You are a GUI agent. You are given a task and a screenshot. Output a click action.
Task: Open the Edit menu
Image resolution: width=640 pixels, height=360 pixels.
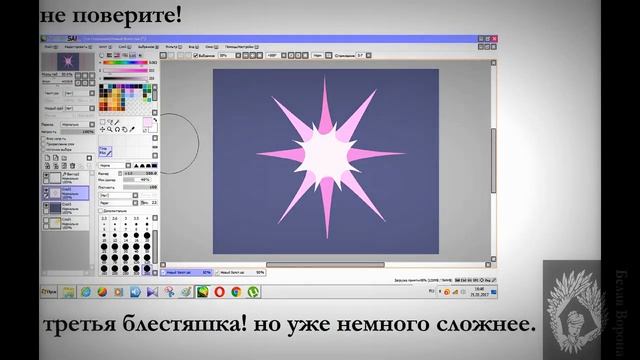coord(77,47)
